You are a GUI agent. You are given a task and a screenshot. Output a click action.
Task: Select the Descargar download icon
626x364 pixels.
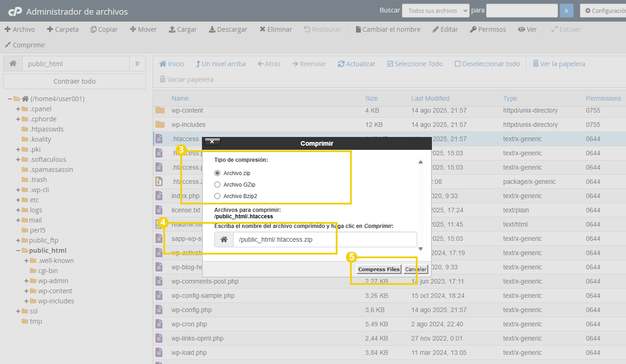[x=228, y=29]
